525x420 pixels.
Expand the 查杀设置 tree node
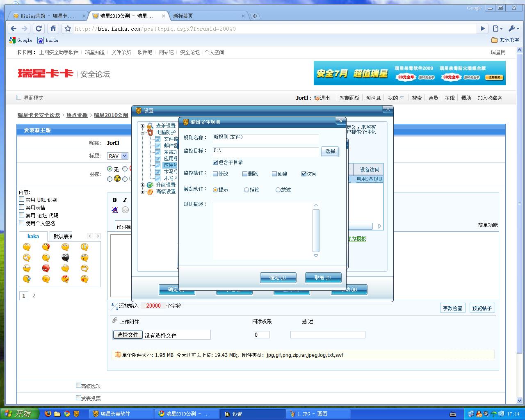[143, 126]
